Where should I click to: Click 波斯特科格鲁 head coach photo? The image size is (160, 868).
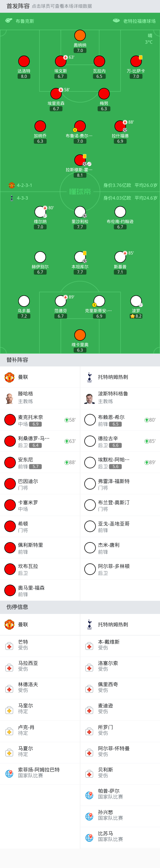(x=90, y=398)
